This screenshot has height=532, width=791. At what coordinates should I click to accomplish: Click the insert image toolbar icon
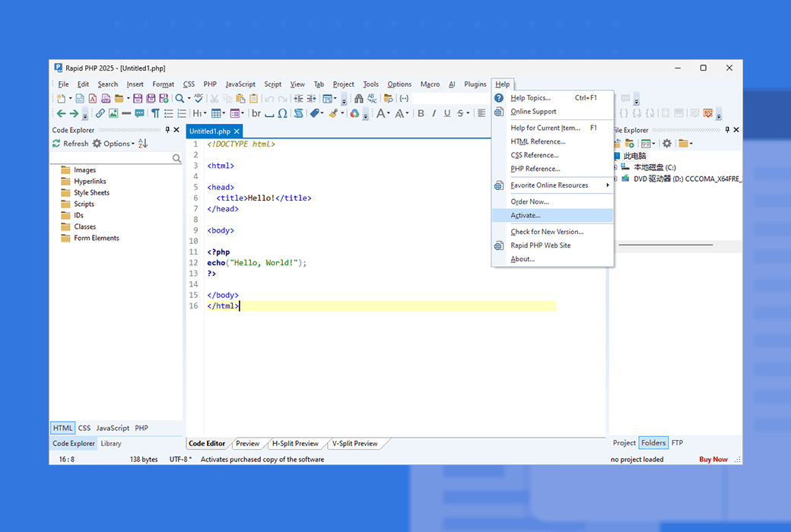tap(113, 113)
